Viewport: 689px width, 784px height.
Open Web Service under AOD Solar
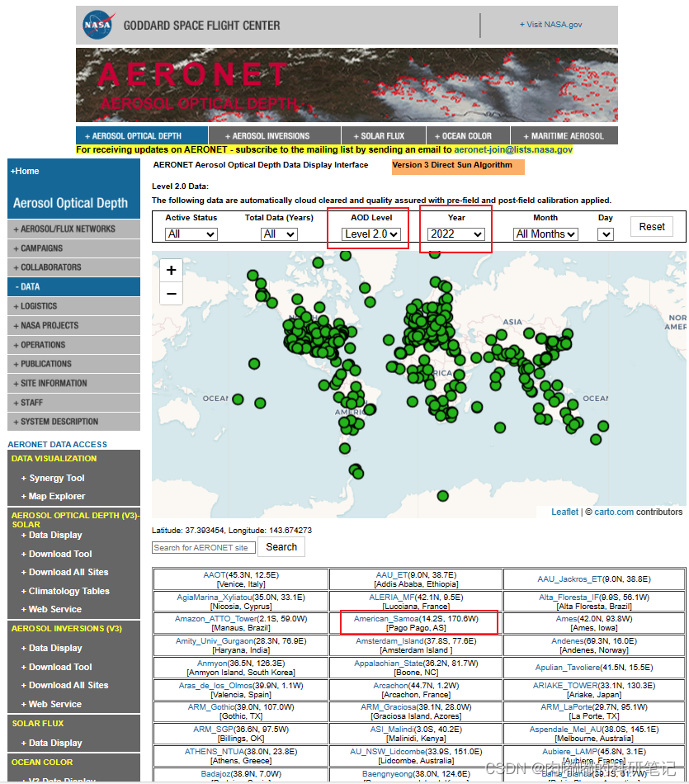coord(51,609)
